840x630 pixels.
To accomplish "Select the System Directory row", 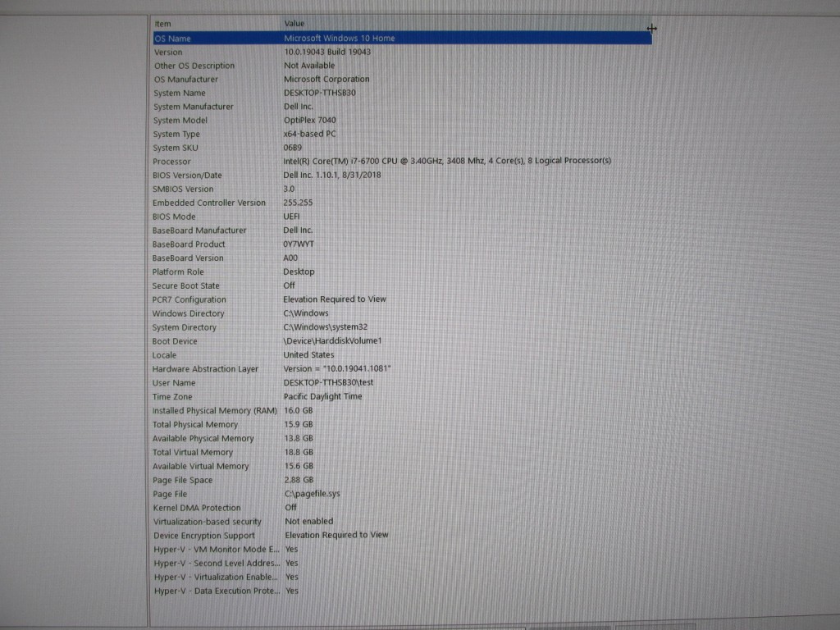I will pos(402,327).
